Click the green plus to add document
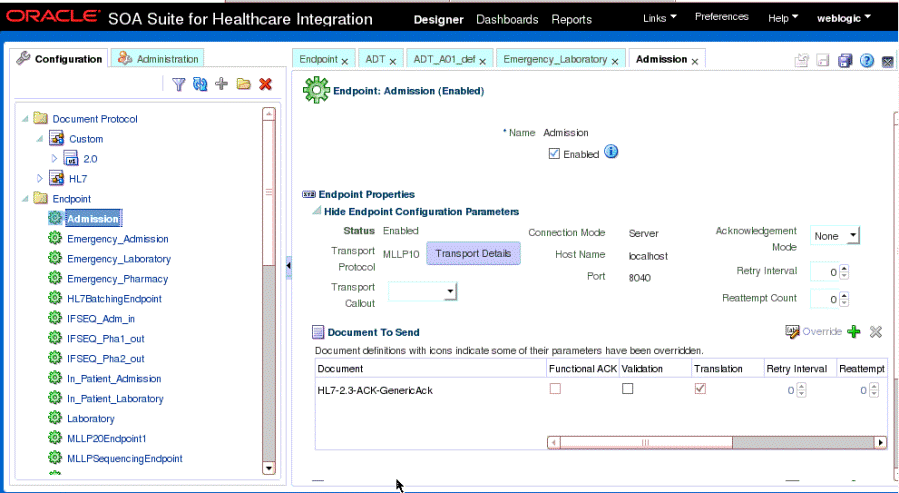Screen dimensions: 899x493 click(854, 331)
